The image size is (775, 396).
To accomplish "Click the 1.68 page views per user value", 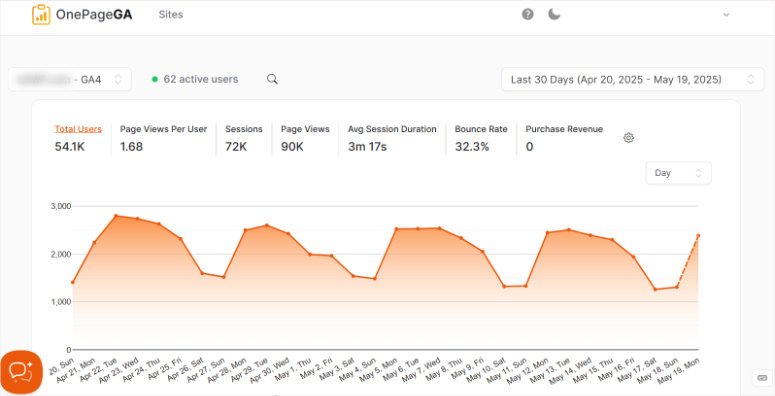I will pyautogui.click(x=131, y=147).
